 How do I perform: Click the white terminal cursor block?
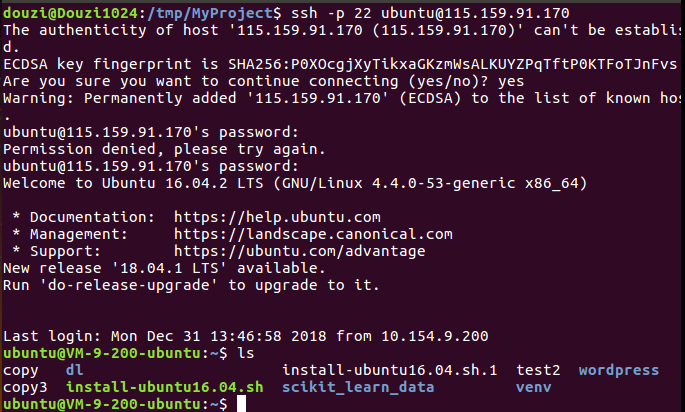point(242,404)
